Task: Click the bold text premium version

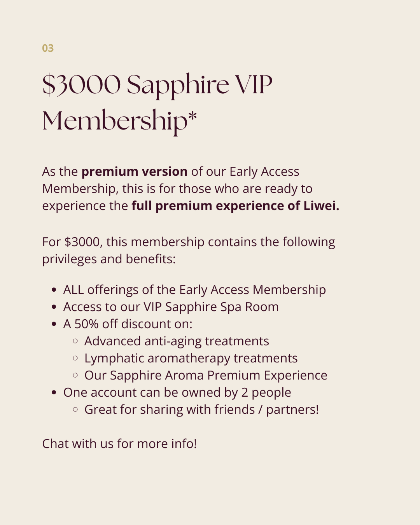Action: click(x=135, y=171)
